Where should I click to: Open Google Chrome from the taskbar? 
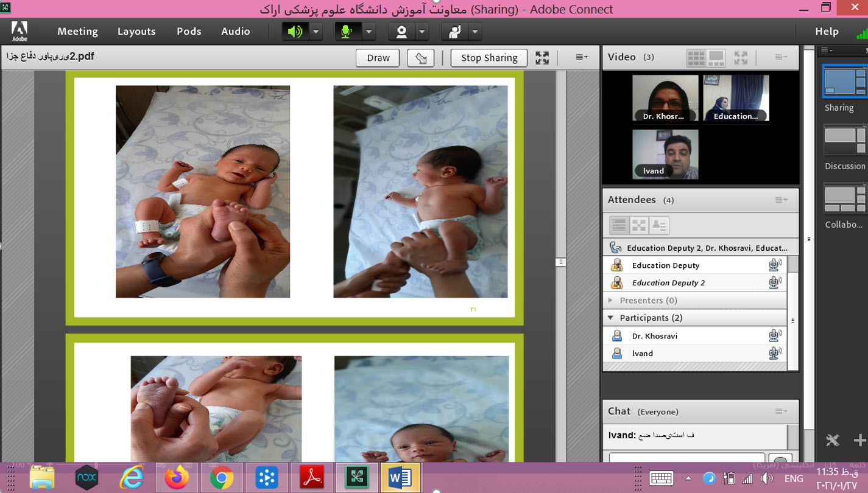click(222, 478)
